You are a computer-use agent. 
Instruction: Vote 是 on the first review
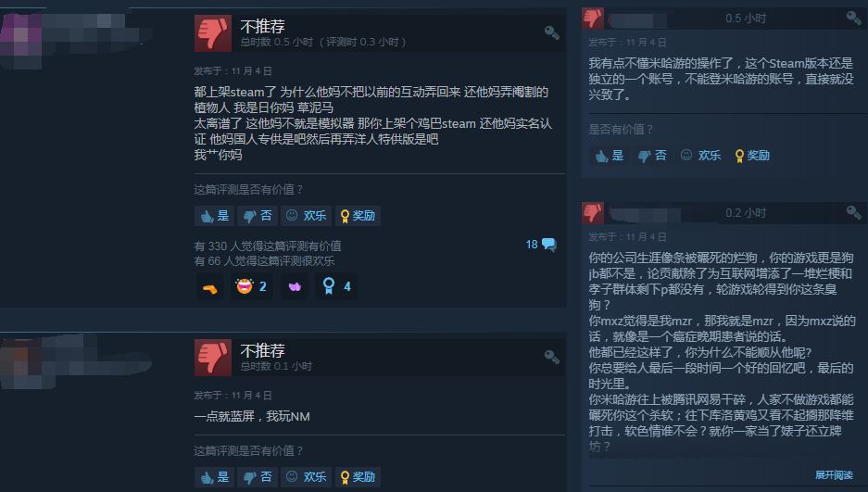[215, 216]
